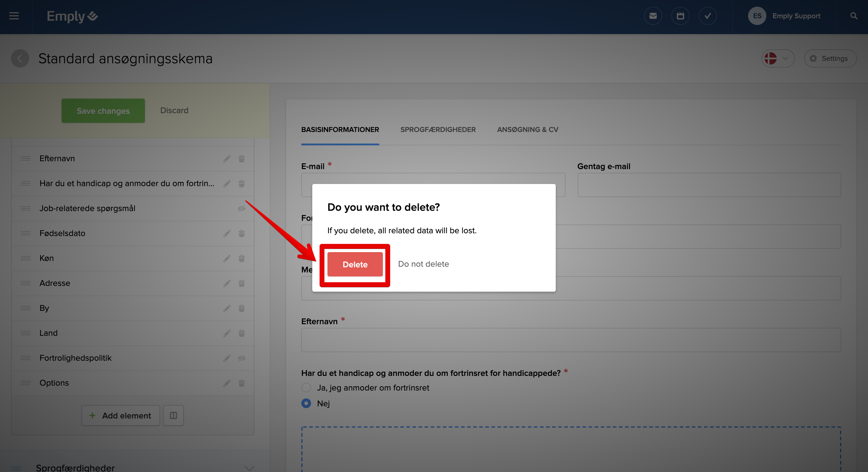Open the Emply Support user menu

796,16
